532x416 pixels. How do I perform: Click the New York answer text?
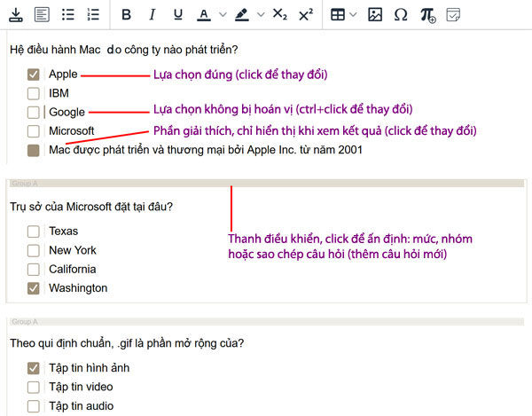click(x=73, y=250)
